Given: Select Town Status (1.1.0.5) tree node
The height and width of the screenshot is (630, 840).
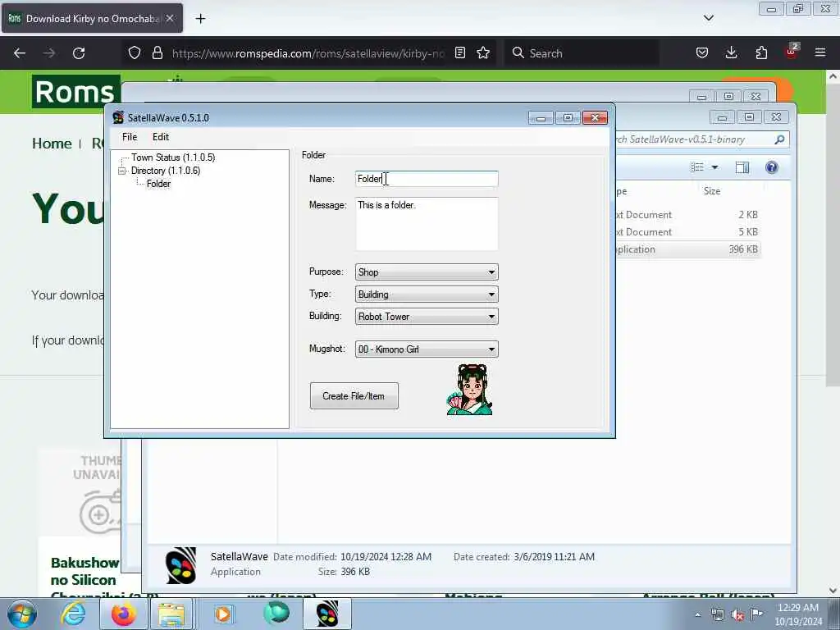Looking at the screenshot, I should click(x=173, y=157).
